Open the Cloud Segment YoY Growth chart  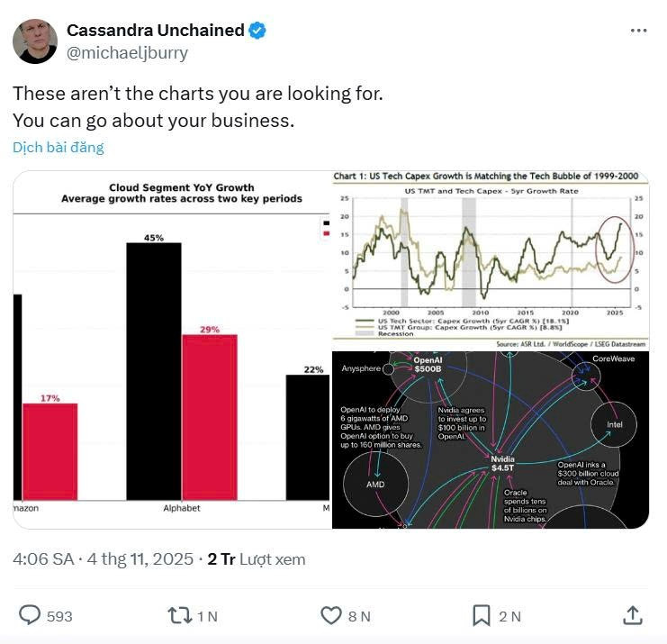[171, 349]
